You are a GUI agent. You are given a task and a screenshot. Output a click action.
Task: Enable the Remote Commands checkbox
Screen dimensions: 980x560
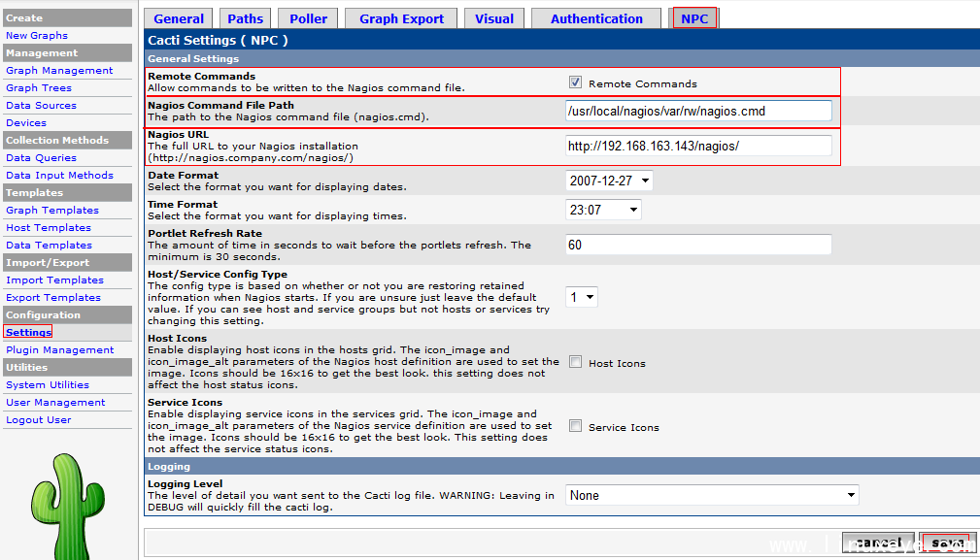(x=575, y=82)
